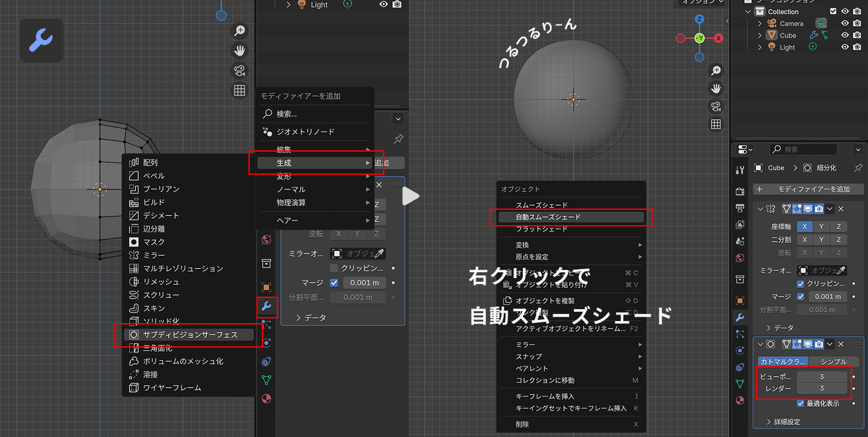This screenshot has width=868, height=437.
Task: Expand the Cube row in the outliner
Action: [x=760, y=35]
